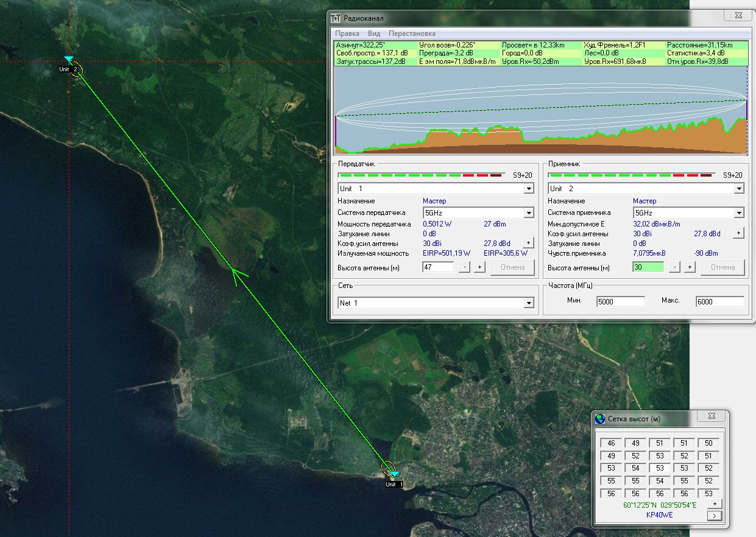Open the Правка menu
756x537 pixels.
(x=347, y=33)
